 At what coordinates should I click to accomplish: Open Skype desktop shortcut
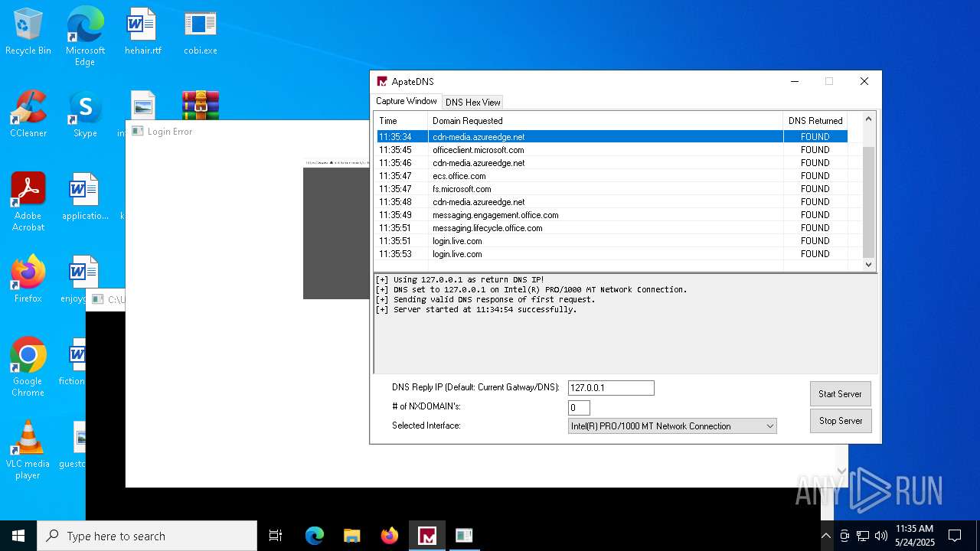(85, 115)
